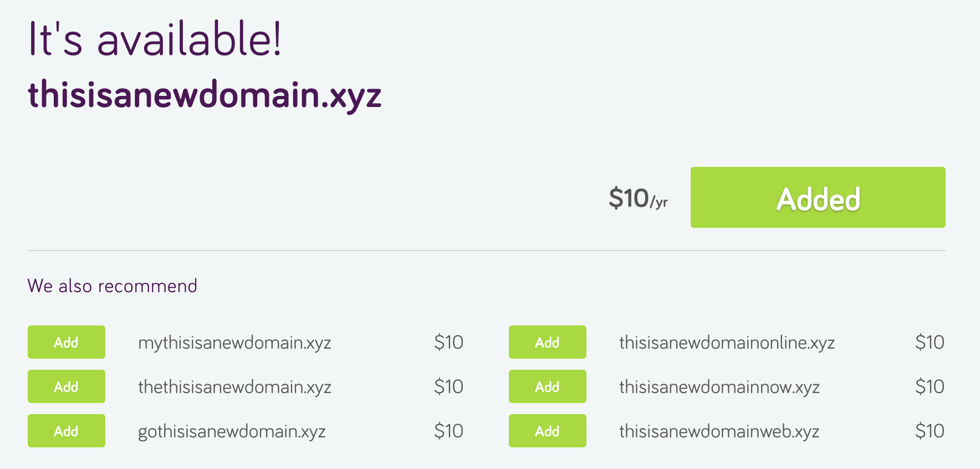The height and width of the screenshot is (469, 980).
Task: Add thethisisanewdomain.xyz to cart
Action: (x=66, y=386)
